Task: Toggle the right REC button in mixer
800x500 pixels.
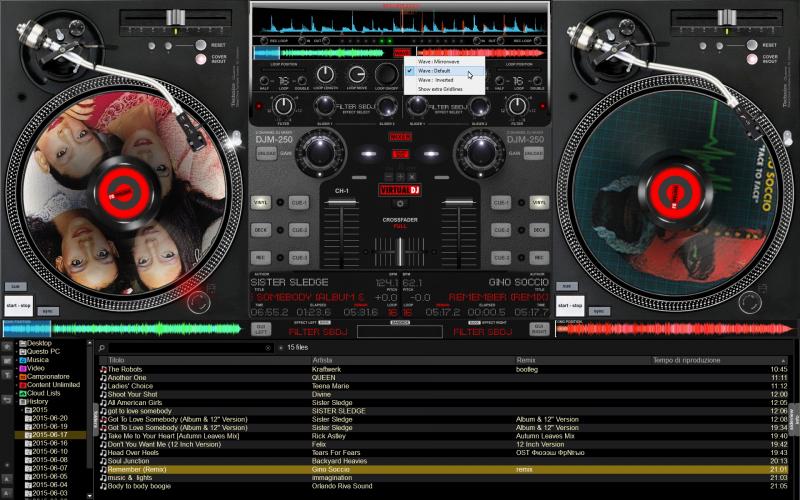Action: click(539, 258)
